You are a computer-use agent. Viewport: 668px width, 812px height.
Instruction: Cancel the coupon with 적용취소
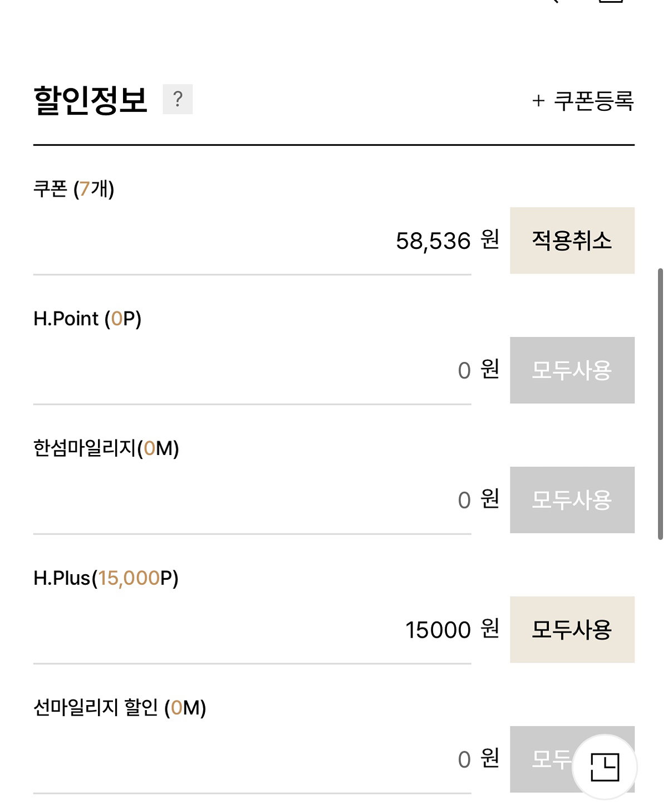coord(572,241)
